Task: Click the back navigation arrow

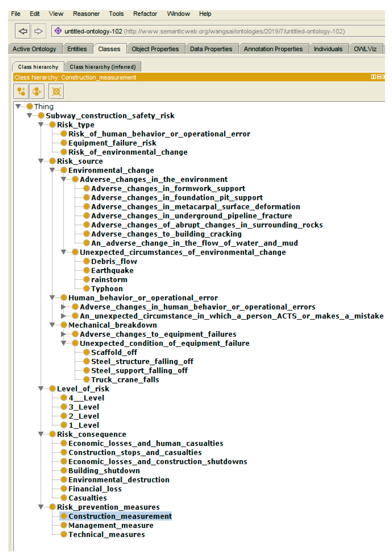Action: click(x=23, y=31)
